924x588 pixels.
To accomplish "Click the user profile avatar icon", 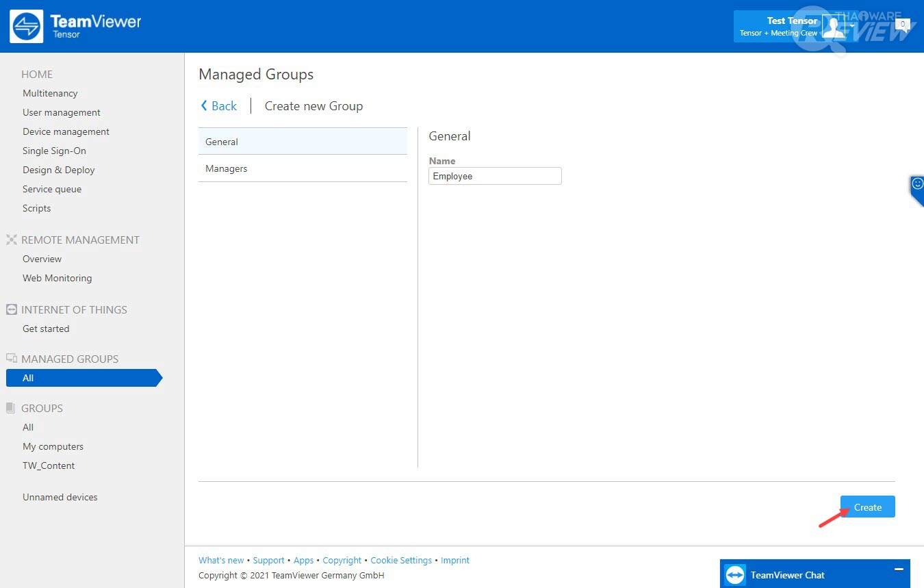I will [833, 27].
